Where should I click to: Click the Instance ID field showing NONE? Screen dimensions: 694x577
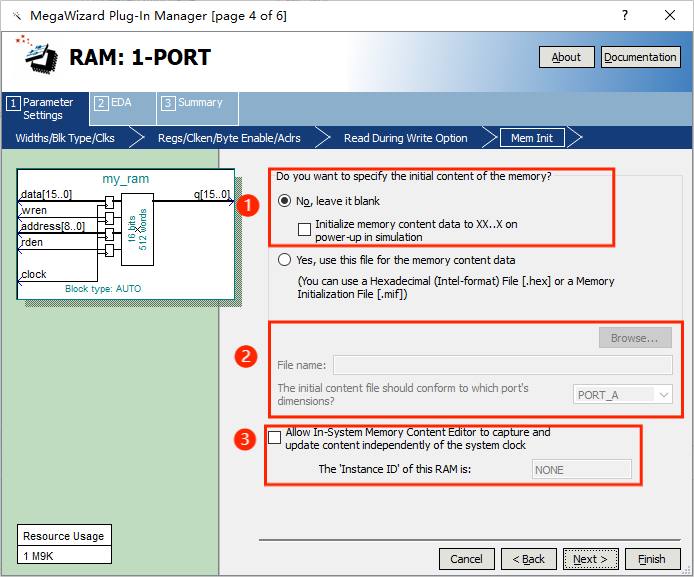[582, 469]
